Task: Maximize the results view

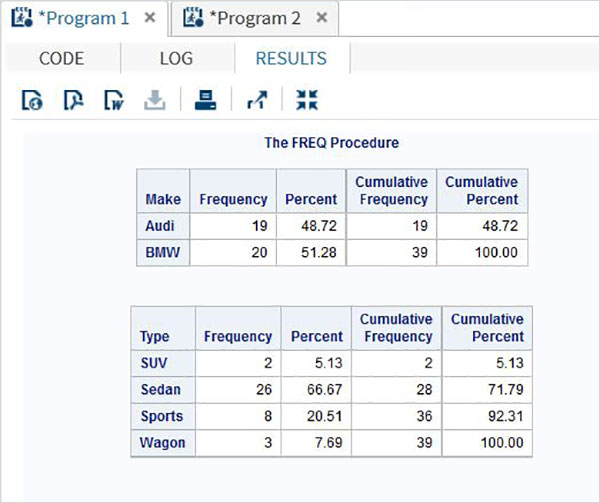Action: (306, 100)
